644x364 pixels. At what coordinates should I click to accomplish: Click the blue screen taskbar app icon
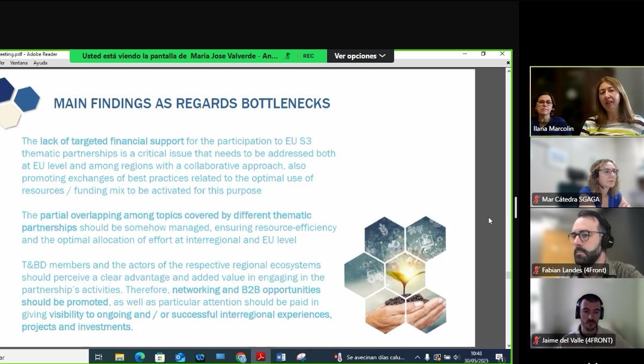click(x=221, y=357)
